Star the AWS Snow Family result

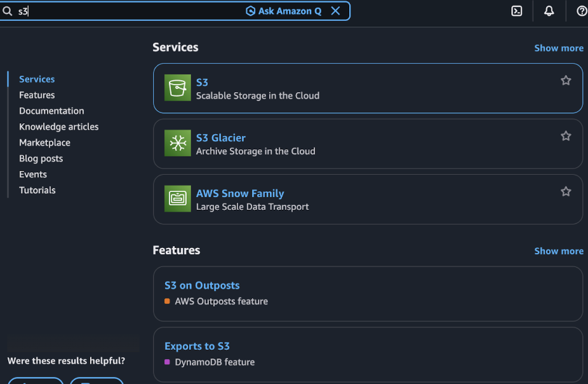pyautogui.click(x=566, y=191)
